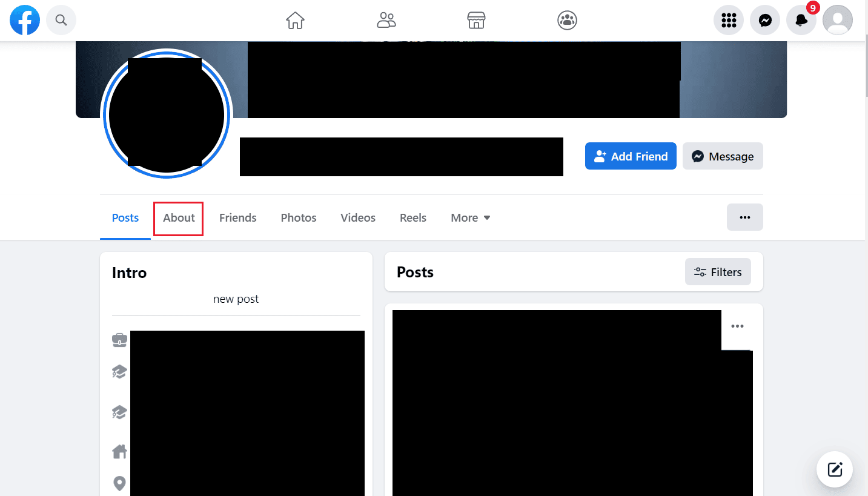Expand the More tab dropdown

click(471, 218)
